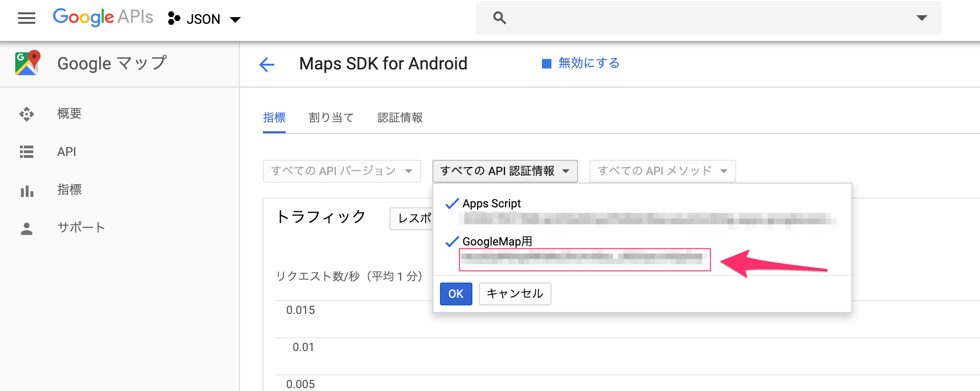Expand the すべての API バージョン dropdown
Viewport: 980px width, 391px height.
click(341, 171)
